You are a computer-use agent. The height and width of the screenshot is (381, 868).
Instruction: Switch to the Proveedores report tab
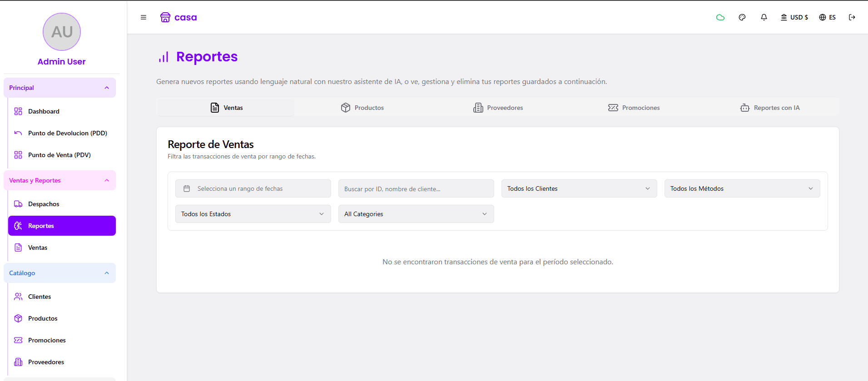(x=498, y=108)
